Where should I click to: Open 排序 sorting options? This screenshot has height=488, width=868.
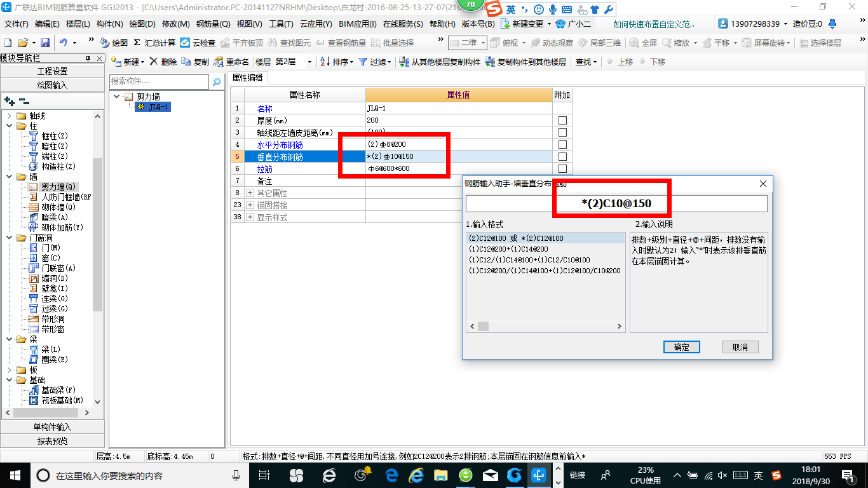point(337,62)
